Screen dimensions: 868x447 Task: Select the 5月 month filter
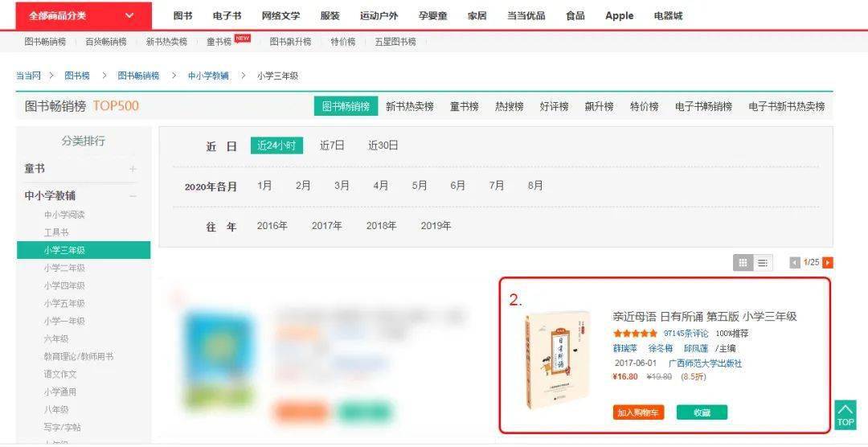[x=419, y=186]
